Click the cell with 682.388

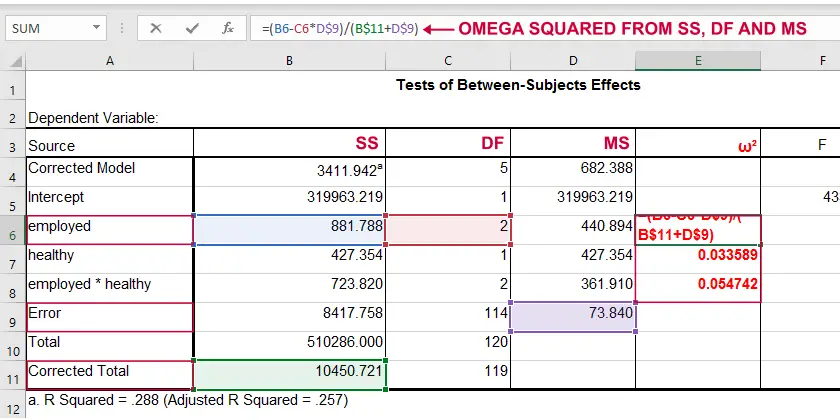(573, 172)
